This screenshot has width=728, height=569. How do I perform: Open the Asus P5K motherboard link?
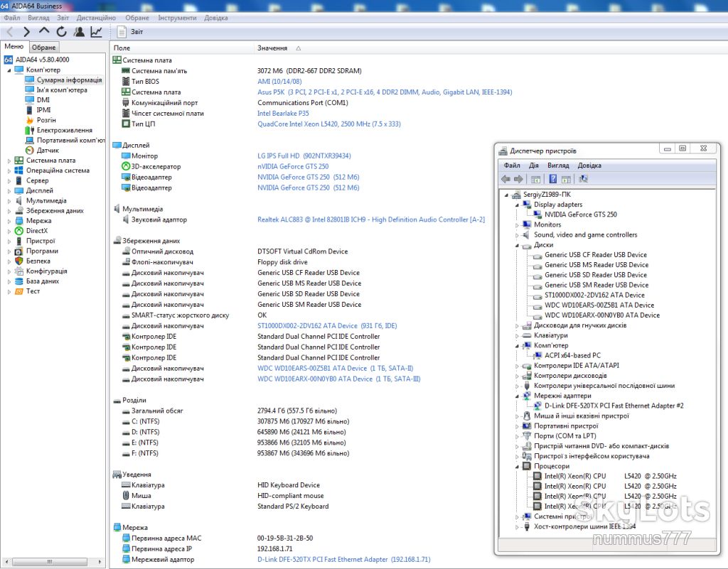pos(385,92)
